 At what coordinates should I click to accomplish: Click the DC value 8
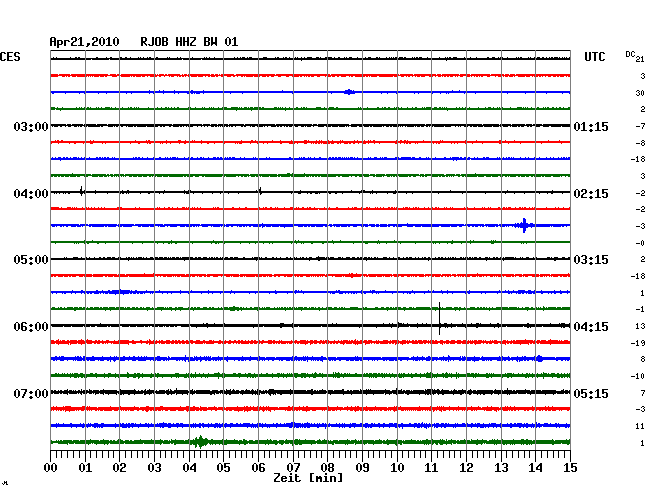tap(643, 359)
